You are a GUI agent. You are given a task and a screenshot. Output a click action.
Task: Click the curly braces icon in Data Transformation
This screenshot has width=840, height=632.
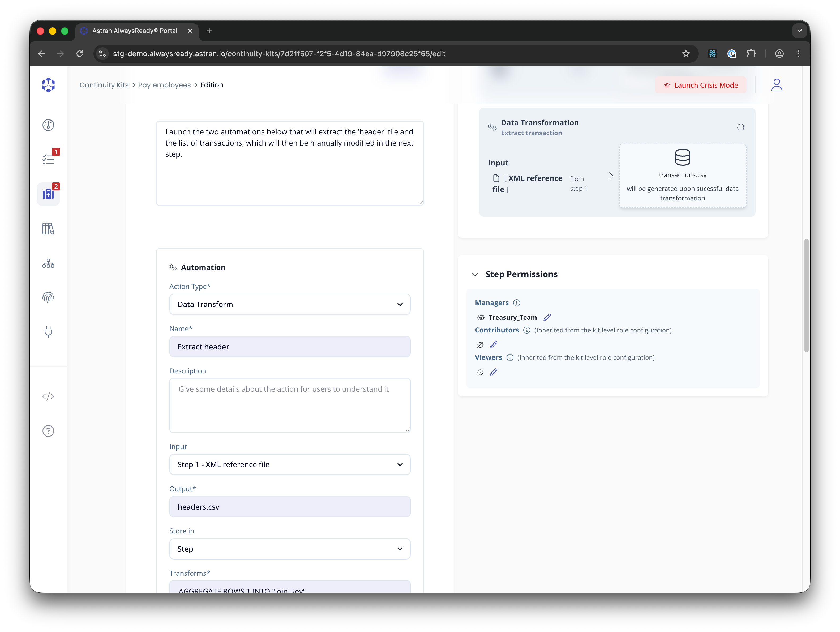[740, 127]
